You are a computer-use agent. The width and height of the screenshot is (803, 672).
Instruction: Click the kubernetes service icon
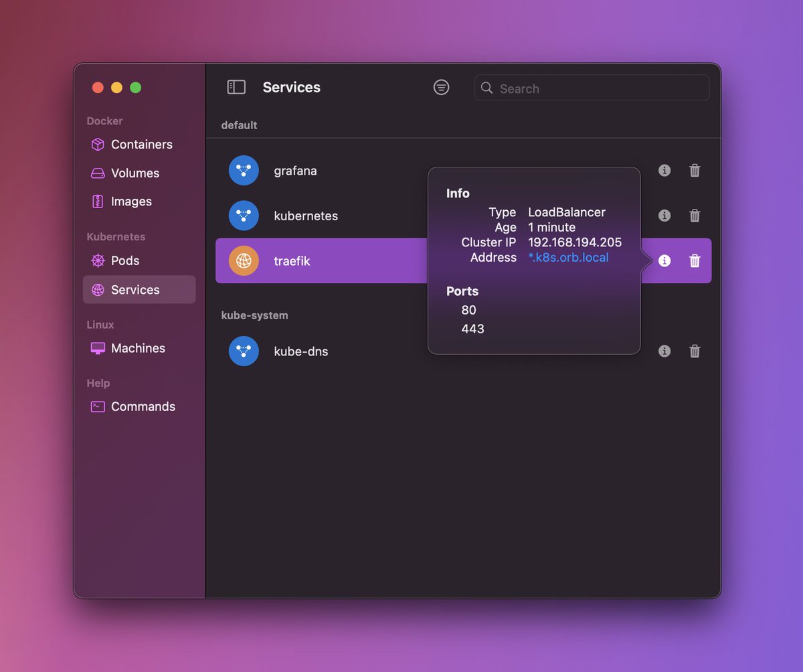(244, 216)
